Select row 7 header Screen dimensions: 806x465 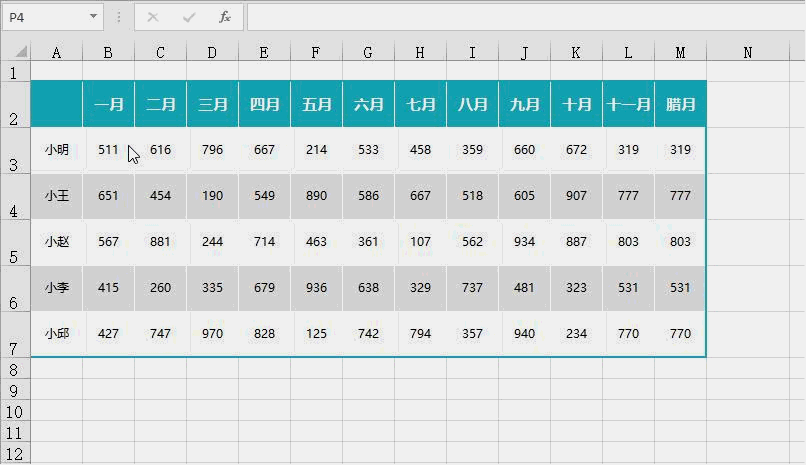14,334
